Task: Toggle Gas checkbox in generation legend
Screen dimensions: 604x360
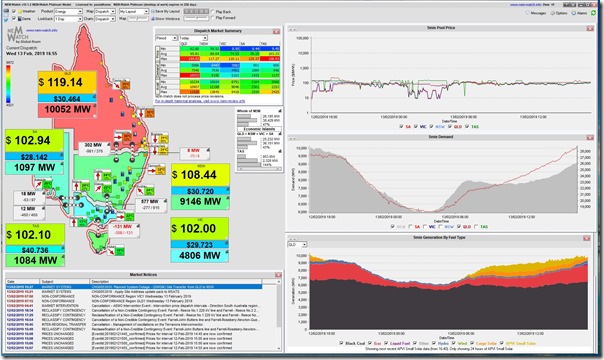Action: [x=370, y=343]
